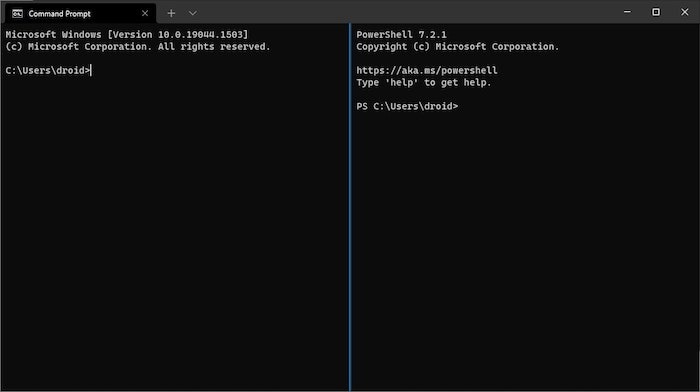Open a new tab with the plus button
Image resolution: width=700 pixels, height=392 pixels.
click(171, 13)
